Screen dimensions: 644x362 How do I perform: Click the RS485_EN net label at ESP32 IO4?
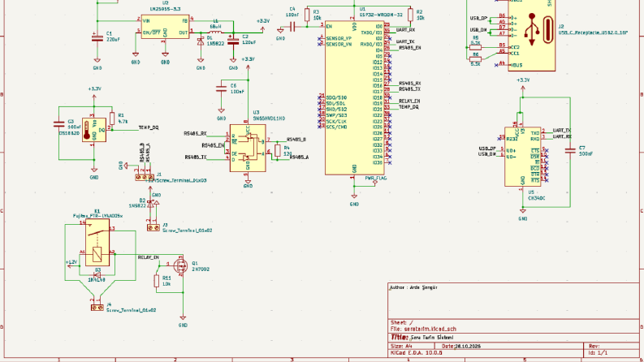pyautogui.click(x=409, y=48)
